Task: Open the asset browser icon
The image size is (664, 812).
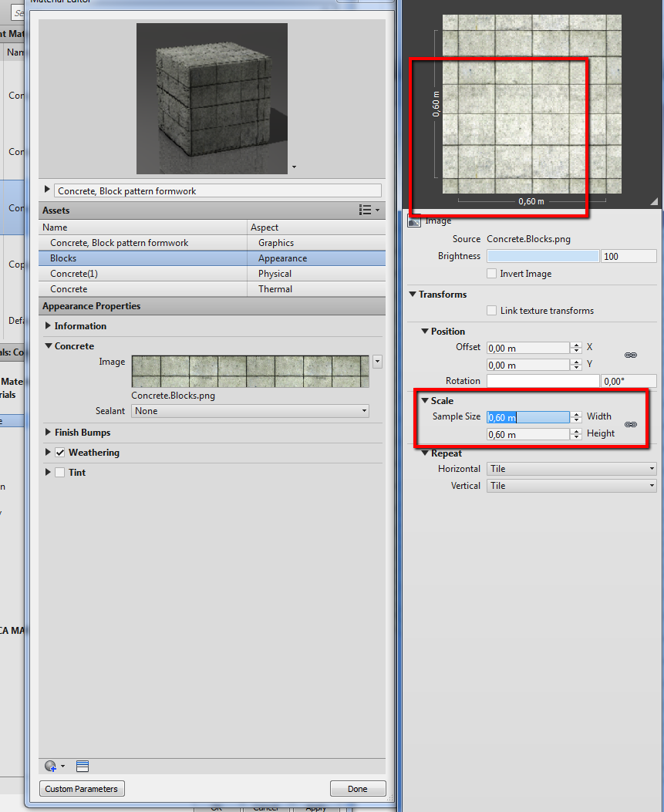Action: coord(83,766)
